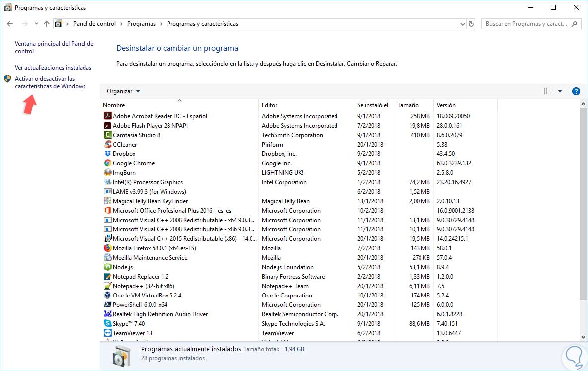The width and height of the screenshot is (588, 371).
Task: Select Microsoft Visual C++ 2008 Redistributable x64 row
Action: point(299,220)
